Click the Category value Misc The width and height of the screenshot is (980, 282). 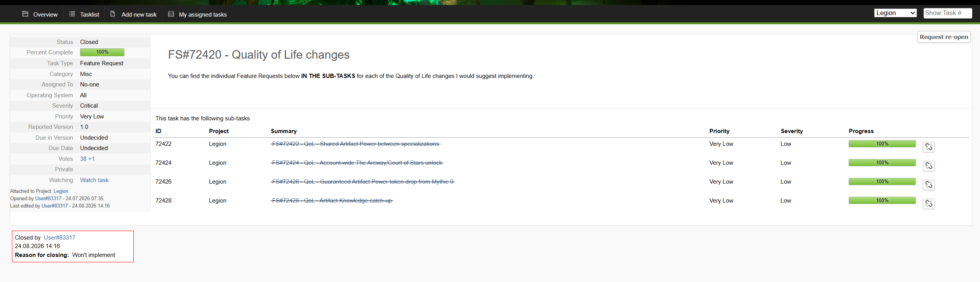click(x=86, y=74)
